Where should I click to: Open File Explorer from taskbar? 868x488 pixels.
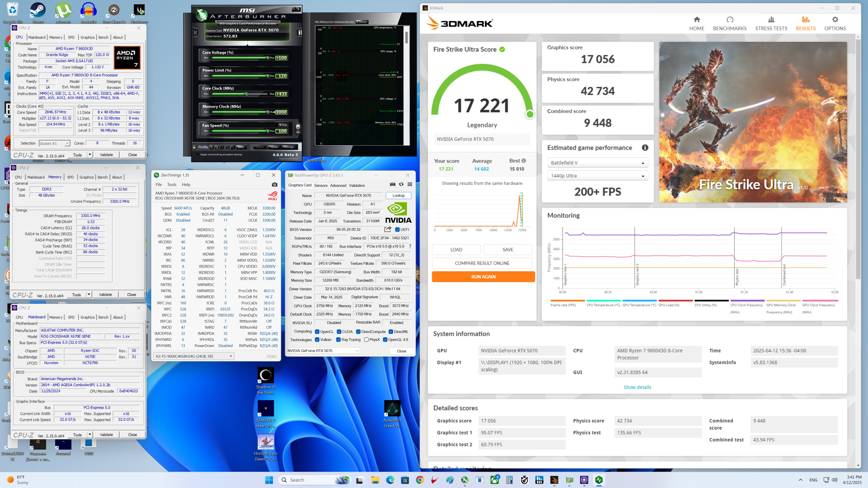tap(375, 480)
